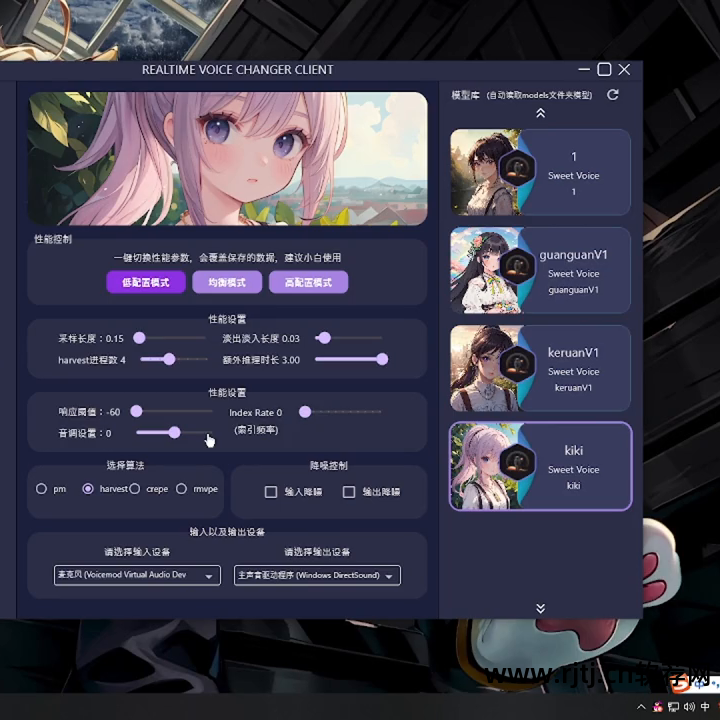720x720 pixels.
Task: Click the harvest进程数 slider handle
Action: [x=169, y=359]
